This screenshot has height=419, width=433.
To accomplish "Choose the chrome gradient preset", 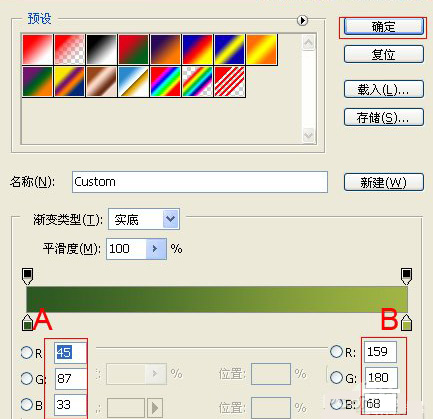I will 133,82.
